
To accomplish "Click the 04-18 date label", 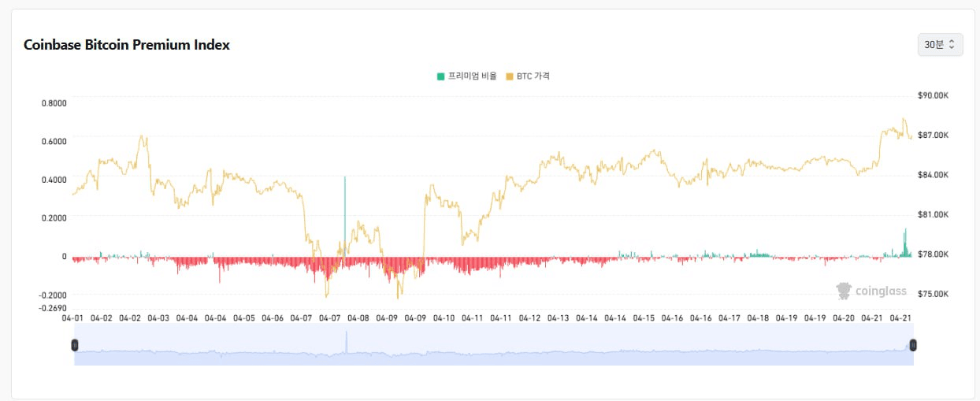I will click(x=759, y=318).
